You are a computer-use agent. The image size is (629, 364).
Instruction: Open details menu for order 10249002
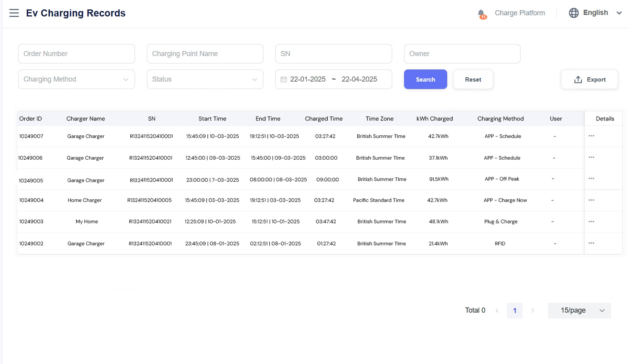[x=591, y=243]
